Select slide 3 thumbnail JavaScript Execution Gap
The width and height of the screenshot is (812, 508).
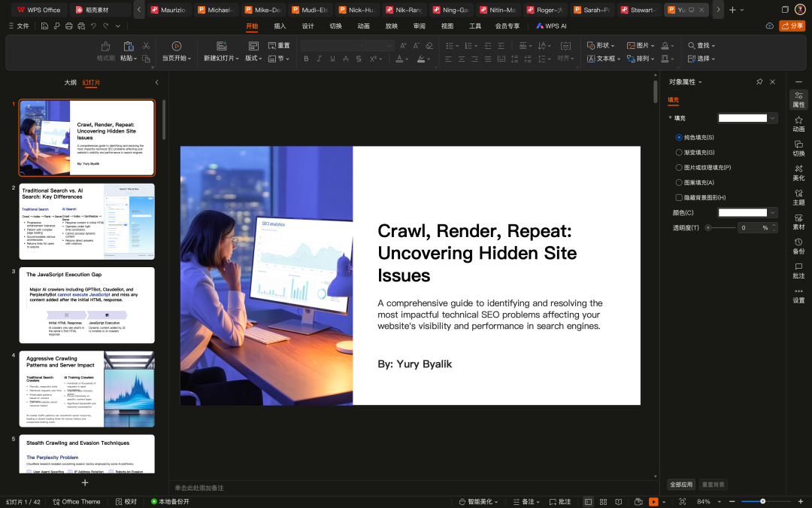(x=87, y=306)
